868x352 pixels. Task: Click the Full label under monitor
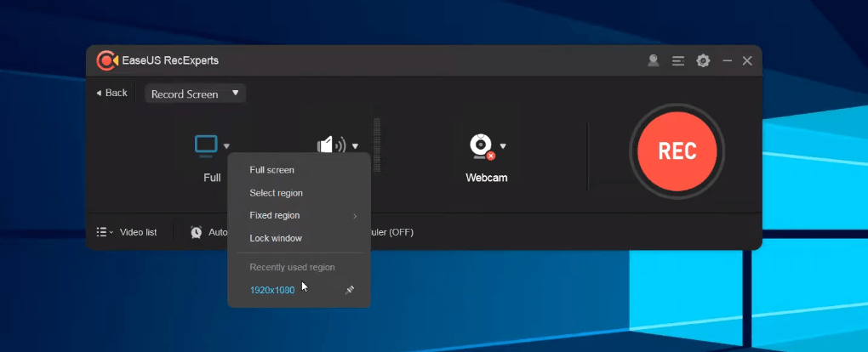tap(212, 178)
